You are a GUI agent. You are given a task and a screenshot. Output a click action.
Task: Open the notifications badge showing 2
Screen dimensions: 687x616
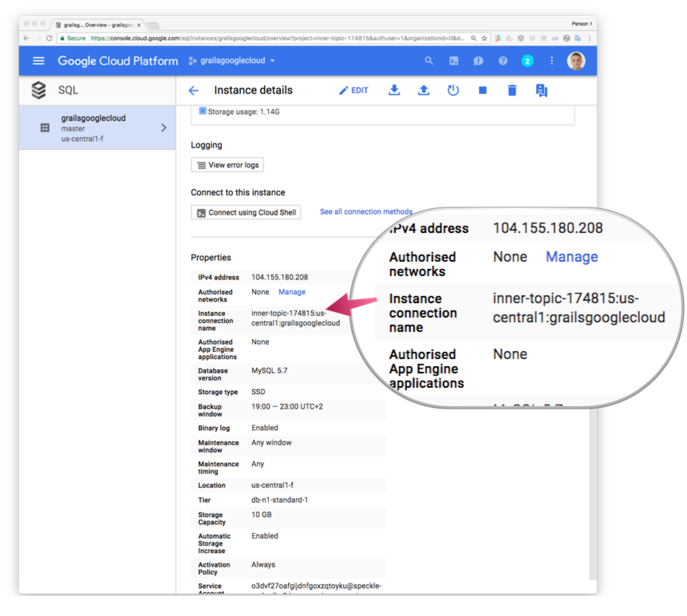527,61
